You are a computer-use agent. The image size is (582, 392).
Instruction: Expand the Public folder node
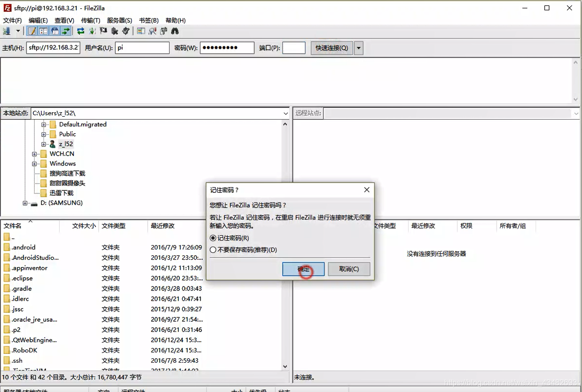[x=43, y=134]
